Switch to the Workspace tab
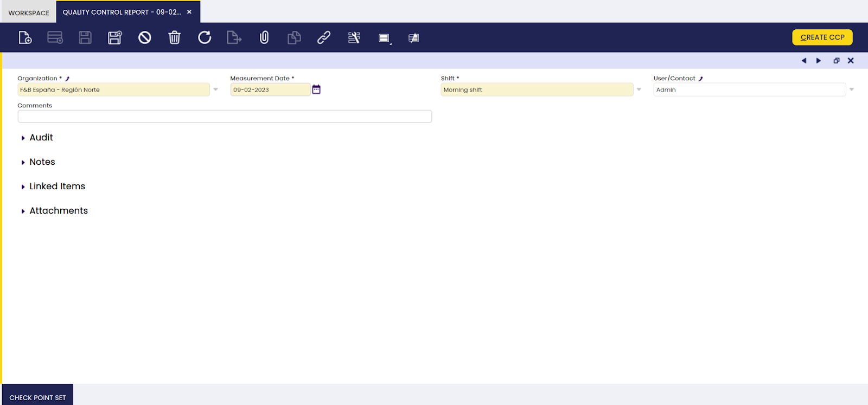The height and width of the screenshot is (405, 868). 29,12
